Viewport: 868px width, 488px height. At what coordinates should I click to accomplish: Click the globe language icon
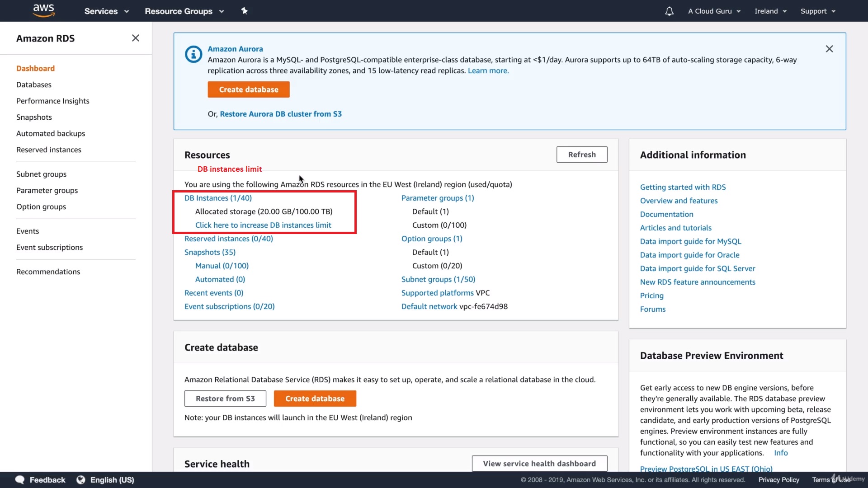click(81, 480)
